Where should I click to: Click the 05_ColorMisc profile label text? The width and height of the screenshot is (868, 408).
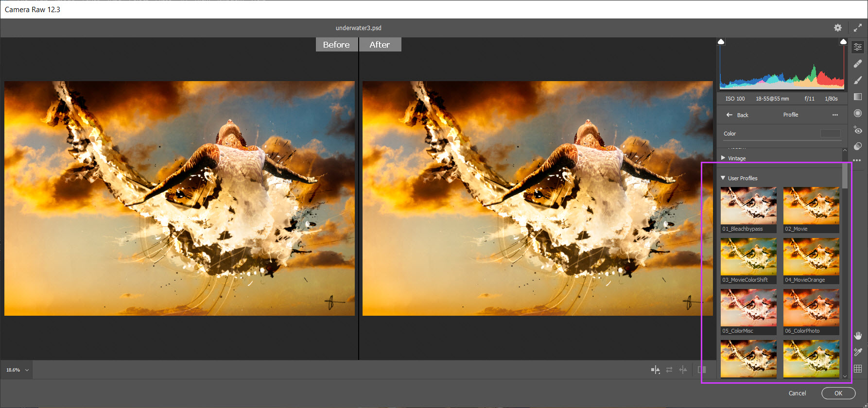738,331
